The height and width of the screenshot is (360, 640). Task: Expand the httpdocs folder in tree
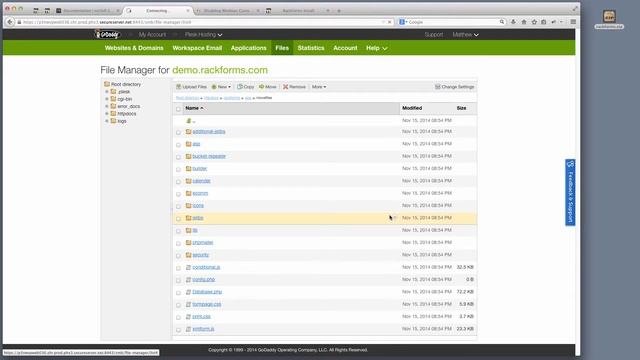pyautogui.click(x=107, y=114)
